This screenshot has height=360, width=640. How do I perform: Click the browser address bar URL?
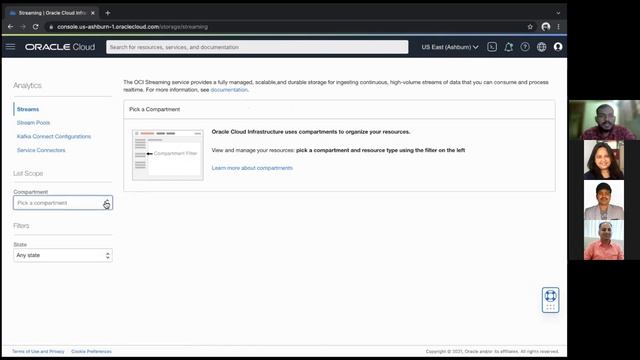pyautogui.click(x=132, y=27)
